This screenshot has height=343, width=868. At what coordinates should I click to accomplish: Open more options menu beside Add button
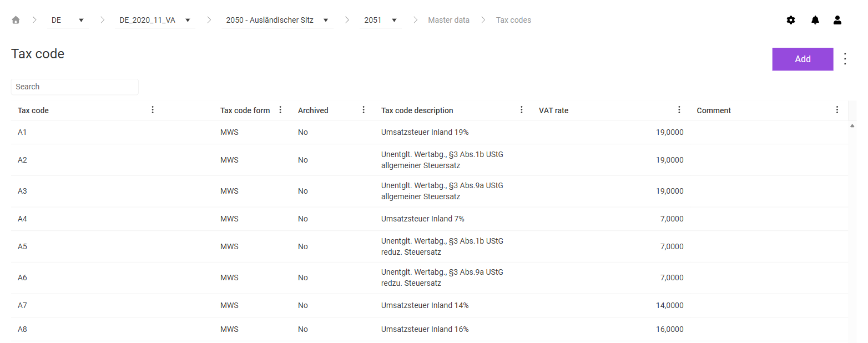click(x=845, y=59)
